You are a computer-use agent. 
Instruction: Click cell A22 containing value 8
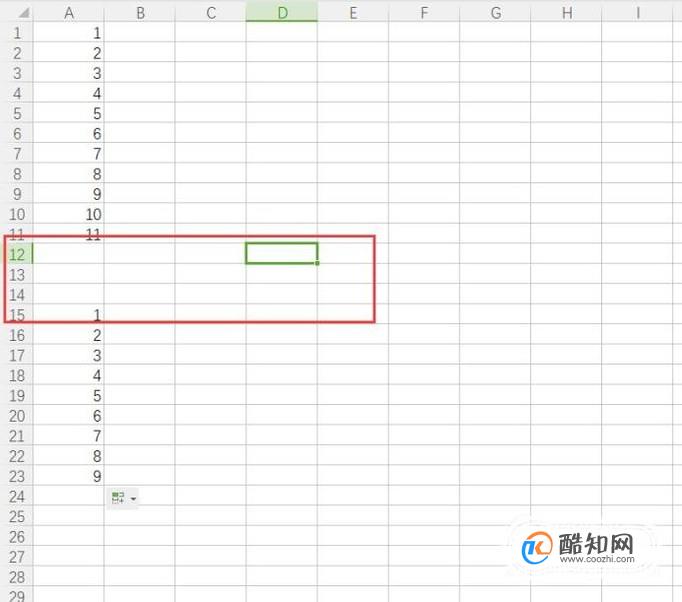click(69, 456)
